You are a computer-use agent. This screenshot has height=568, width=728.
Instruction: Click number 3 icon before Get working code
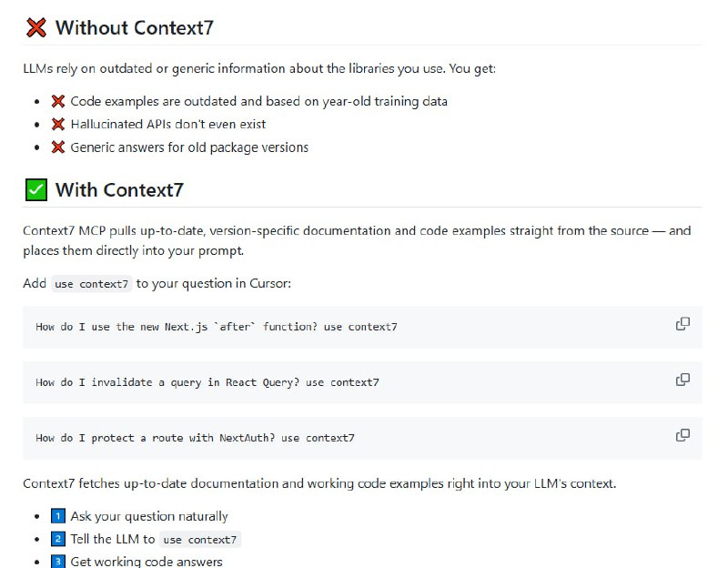point(58,562)
